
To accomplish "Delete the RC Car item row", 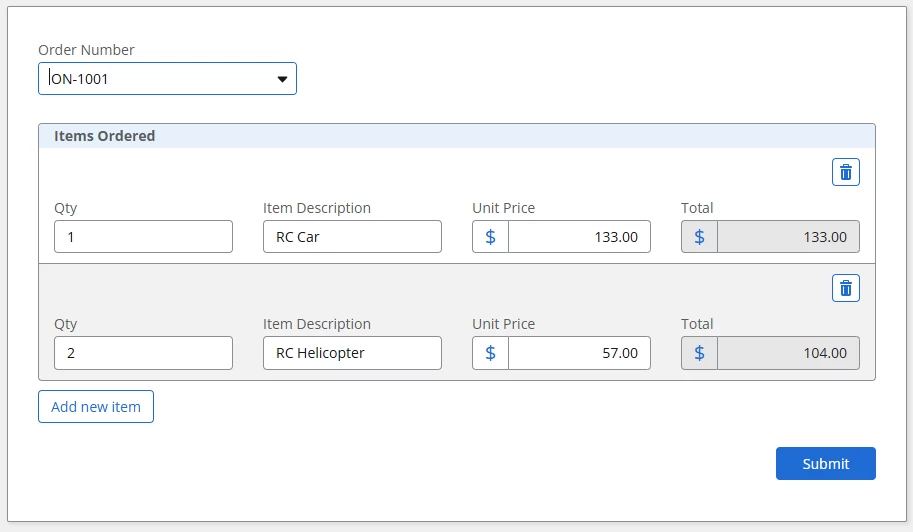I will pos(846,172).
